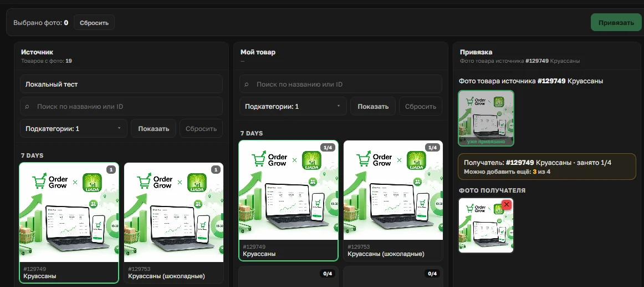This screenshot has width=644, height=287.
Task: Click the 7 DAYS heading in Источник panel
Action: pyautogui.click(x=32, y=155)
